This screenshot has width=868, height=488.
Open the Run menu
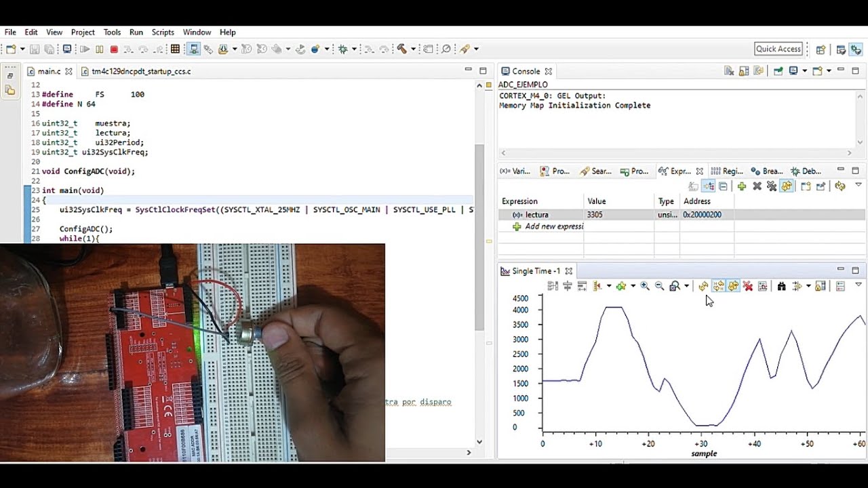pyautogui.click(x=136, y=32)
